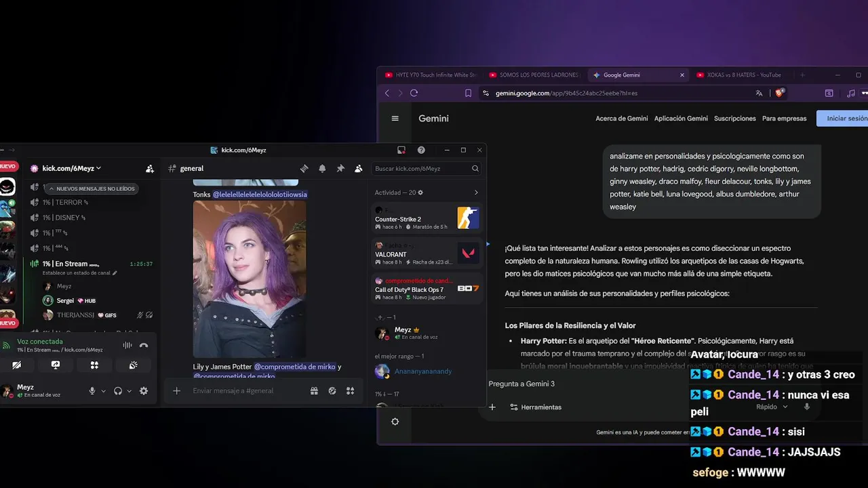Switch to SOMOS LOS PEORES LADRONES tab
868x488 pixels.
(x=535, y=75)
